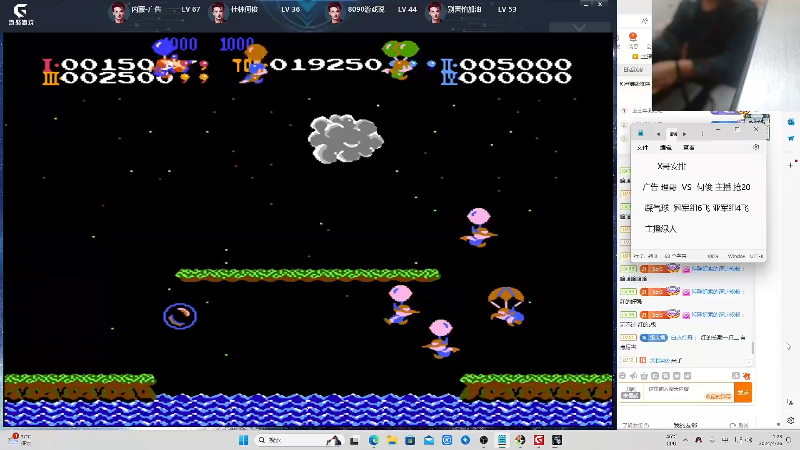Open Microsoft Store from taskbar

pyautogui.click(x=410, y=440)
